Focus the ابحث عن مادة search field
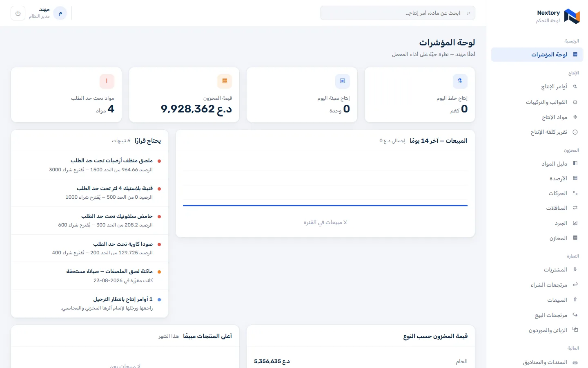Image resolution: width=588 pixels, height=368 pixels. [397, 13]
